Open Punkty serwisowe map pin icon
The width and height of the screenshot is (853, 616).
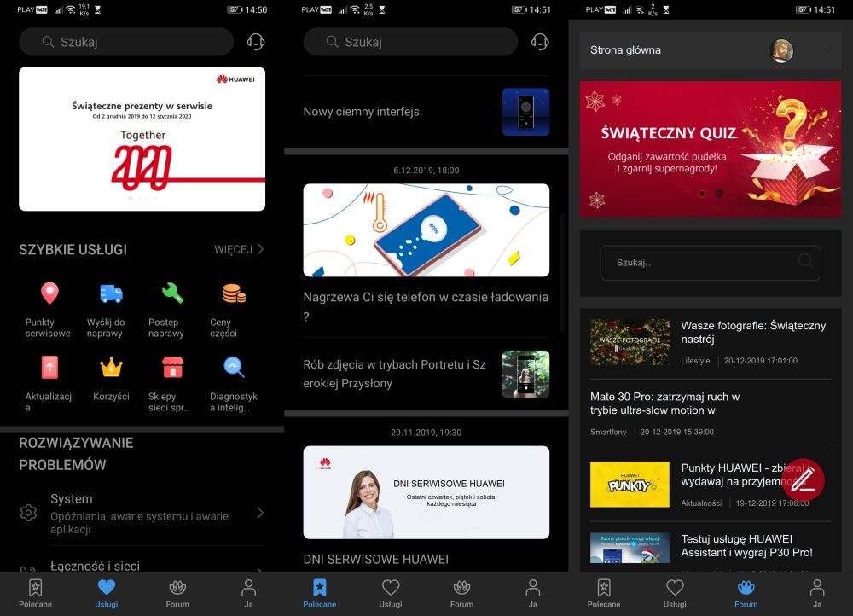point(49,293)
